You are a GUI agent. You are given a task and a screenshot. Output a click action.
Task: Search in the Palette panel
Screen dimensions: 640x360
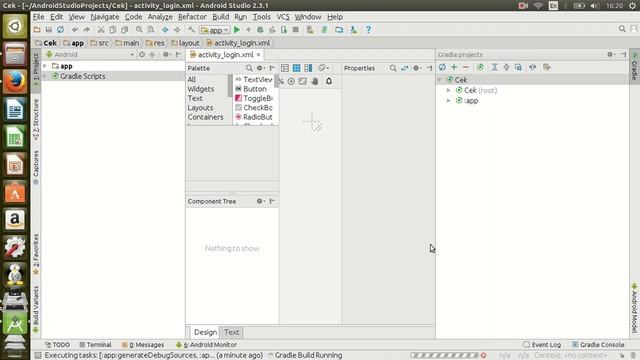pyautogui.click(x=249, y=68)
